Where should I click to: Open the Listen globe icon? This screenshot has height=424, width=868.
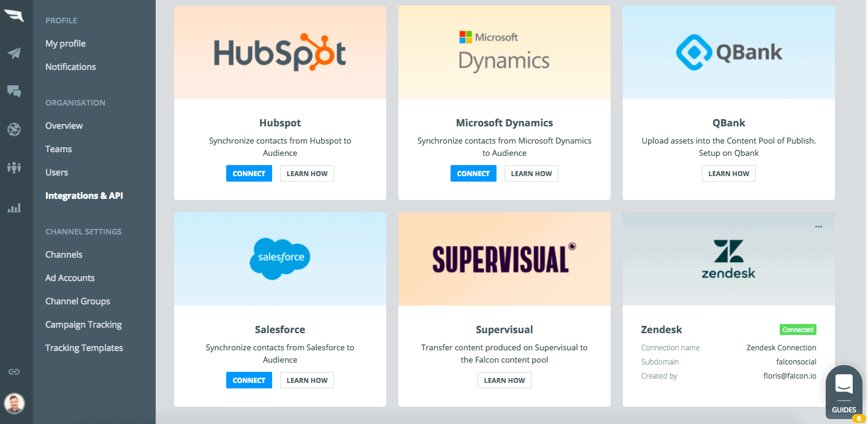(x=14, y=129)
